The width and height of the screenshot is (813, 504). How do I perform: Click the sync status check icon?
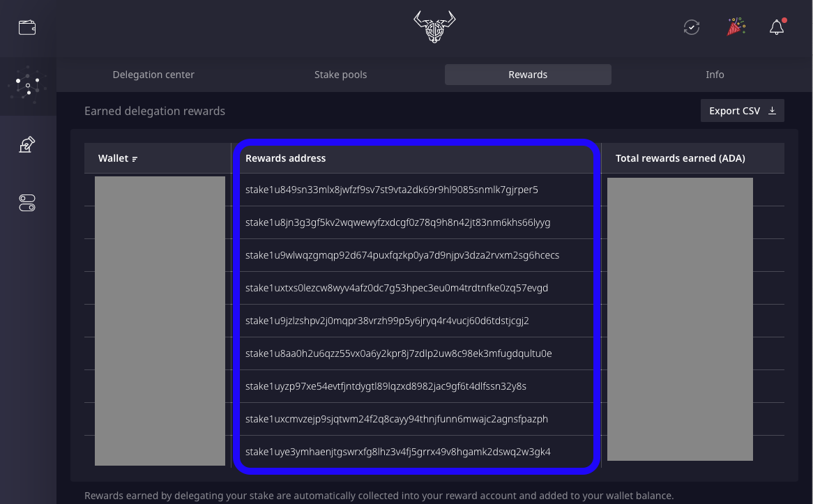click(x=691, y=27)
